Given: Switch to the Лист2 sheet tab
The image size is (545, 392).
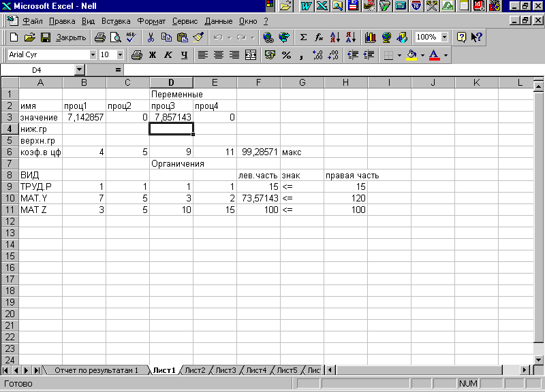Looking at the screenshot, I should (195, 370).
